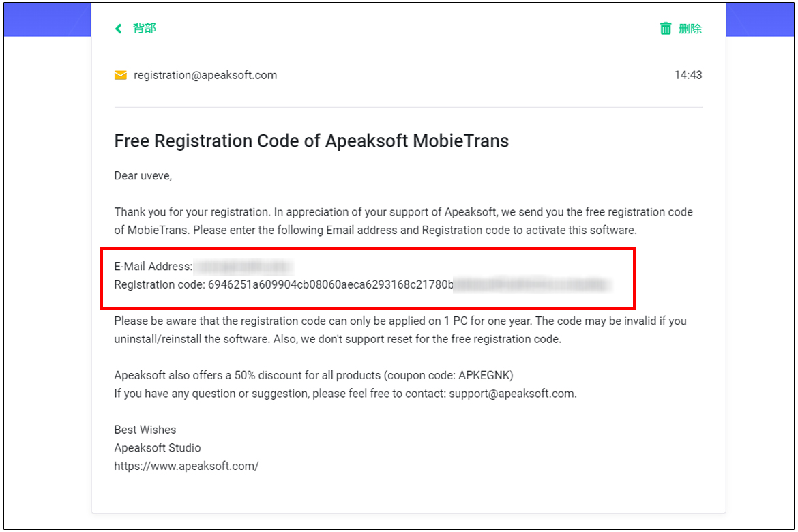Click the APKEGNK coupon code text
Screen dimensions: 798x532
tap(484, 375)
